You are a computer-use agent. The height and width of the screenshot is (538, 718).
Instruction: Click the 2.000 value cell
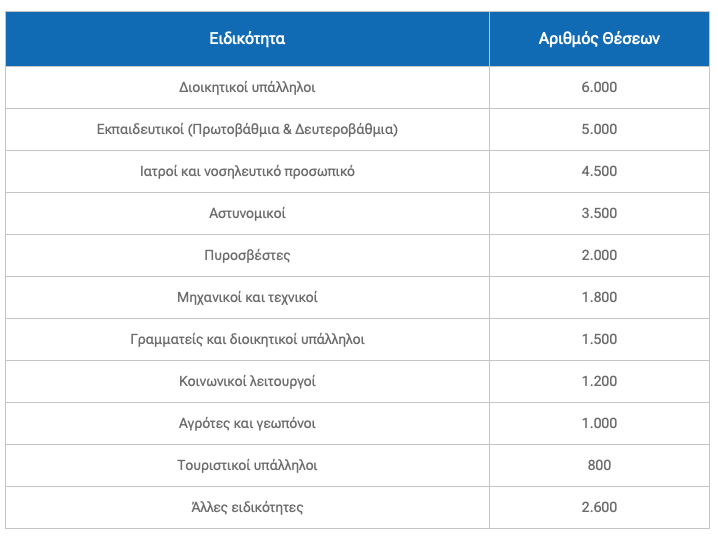(599, 255)
